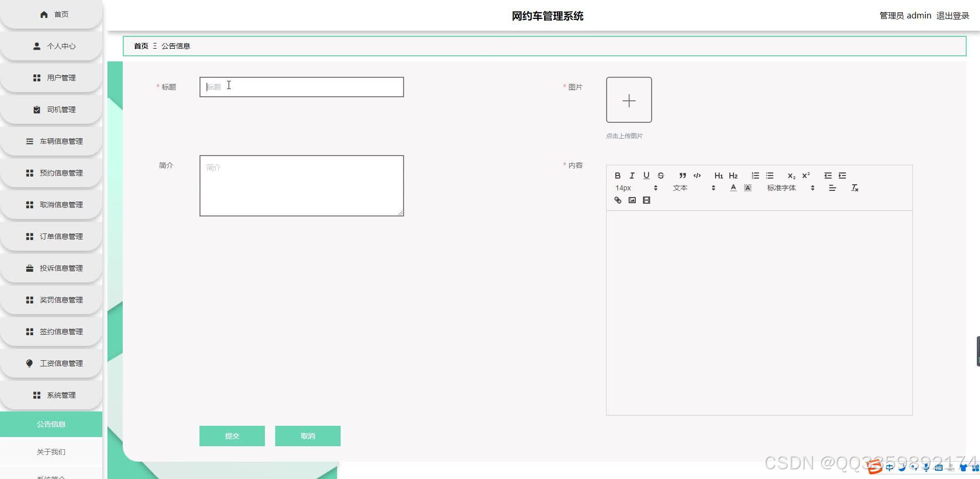Insert a hyperlink in the editor
Image resolution: width=980 pixels, height=479 pixels.
coord(617,200)
